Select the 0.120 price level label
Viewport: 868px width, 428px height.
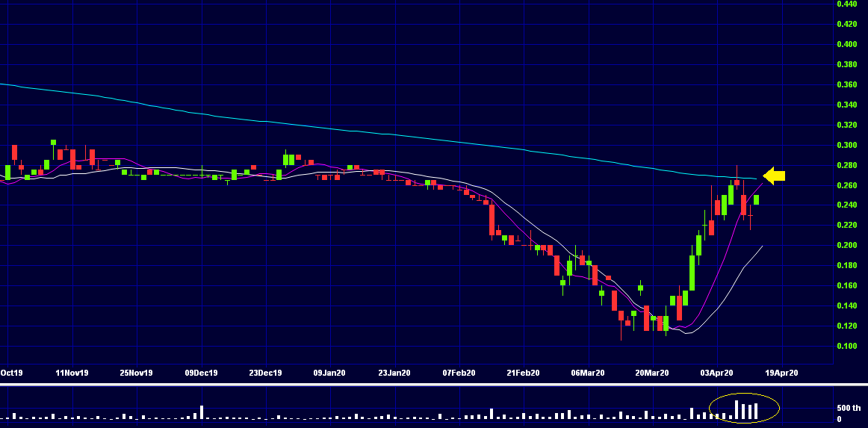click(x=848, y=326)
